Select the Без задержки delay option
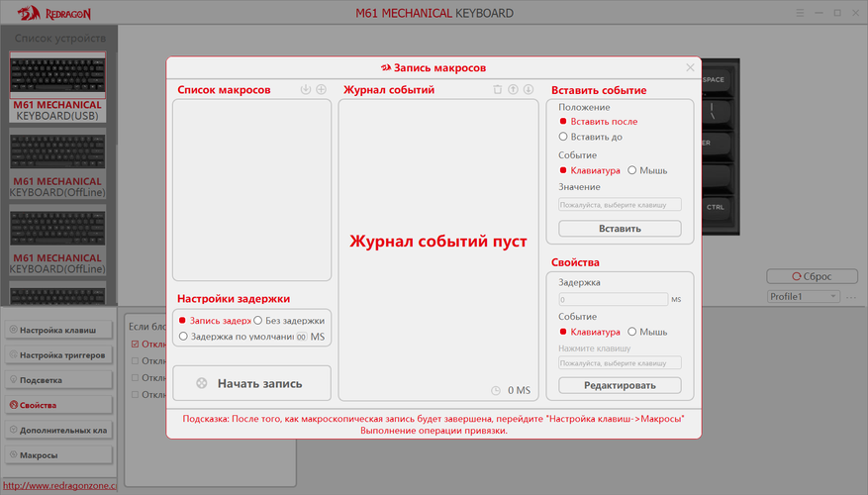This screenshot has width=868, height=495. [258, 321]
